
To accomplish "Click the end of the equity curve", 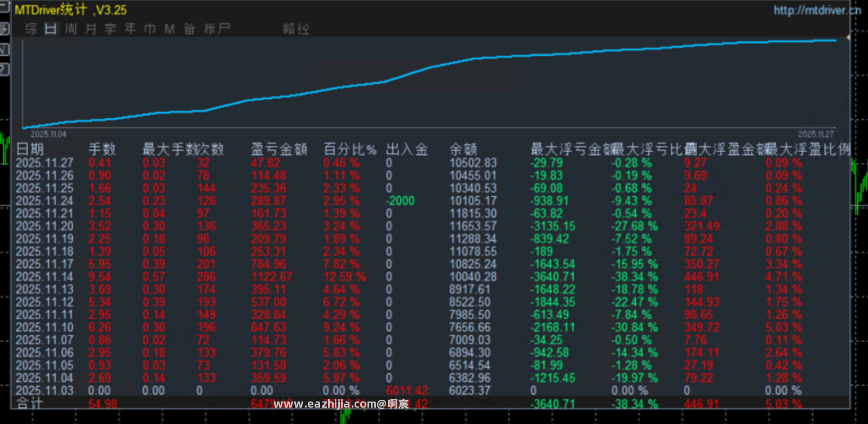I will [x=836, y=40].
